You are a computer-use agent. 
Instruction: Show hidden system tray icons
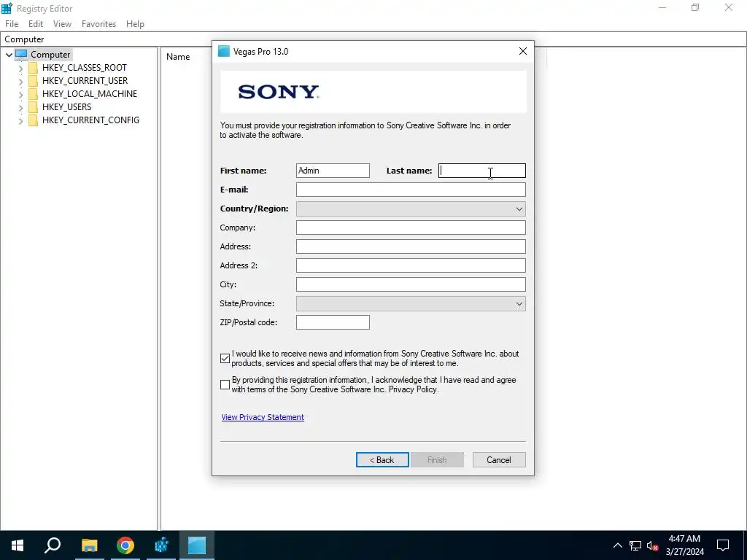coord(617,545)
